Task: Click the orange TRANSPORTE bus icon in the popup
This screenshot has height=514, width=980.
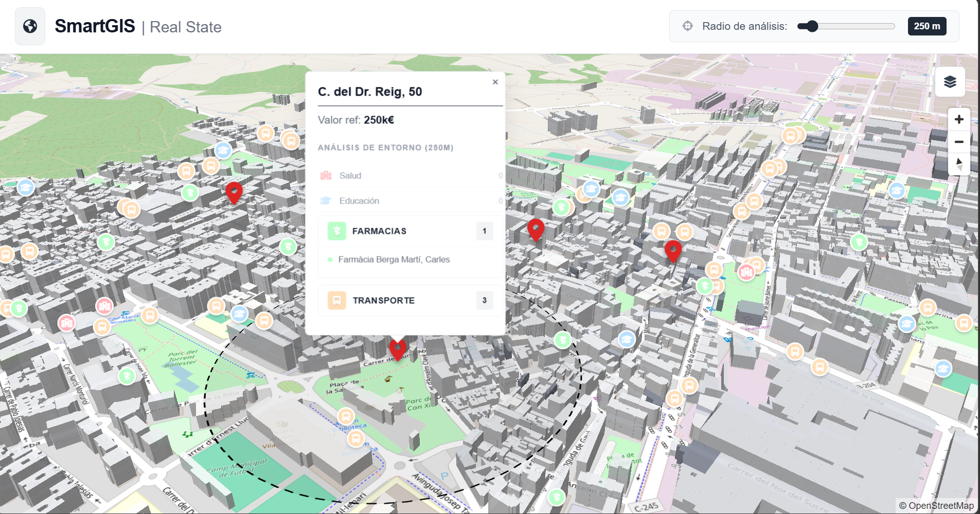Action: coord(337,300)
